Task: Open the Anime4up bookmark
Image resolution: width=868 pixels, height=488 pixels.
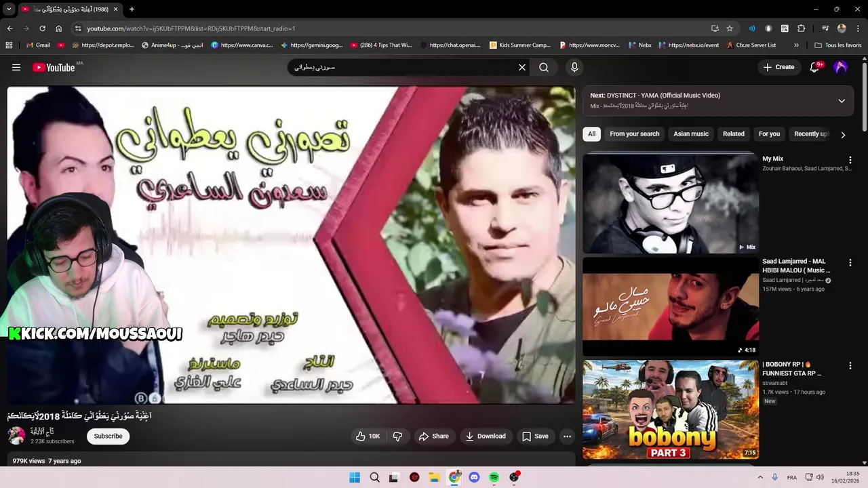Action: [x=172, y=45]
